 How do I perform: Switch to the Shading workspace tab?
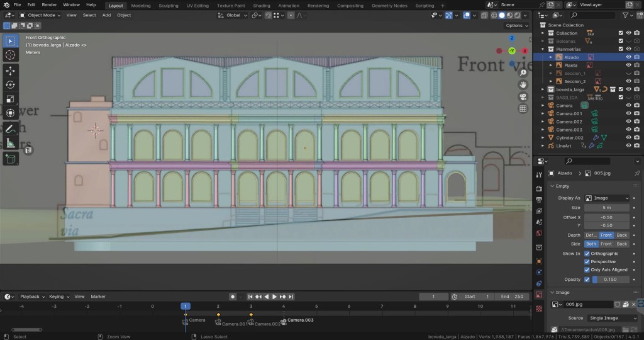point(261,6)
